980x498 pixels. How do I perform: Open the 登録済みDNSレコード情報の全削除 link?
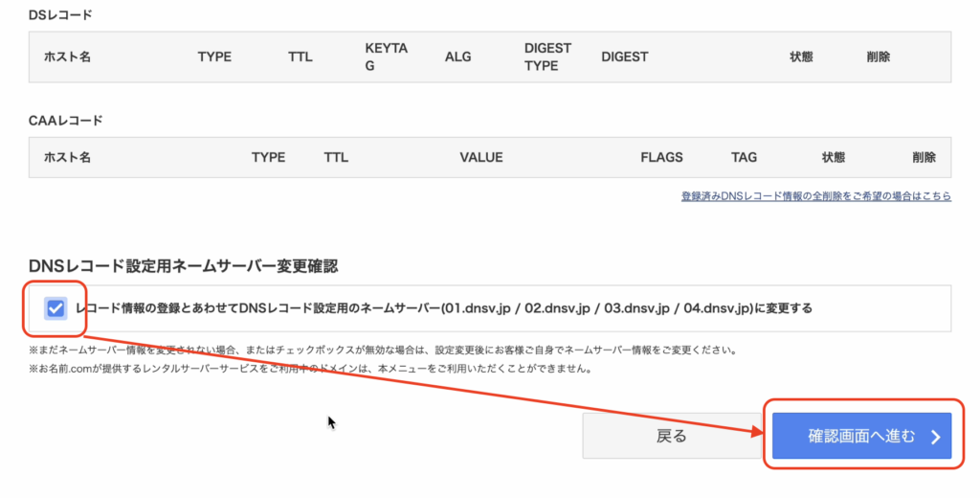click(816, 196)
